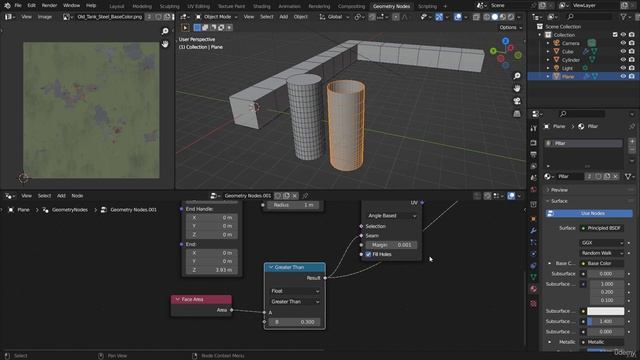This screenshot has height=360, width=640.
Task: Click Use Nodes button
Action: tap(589, 213)
